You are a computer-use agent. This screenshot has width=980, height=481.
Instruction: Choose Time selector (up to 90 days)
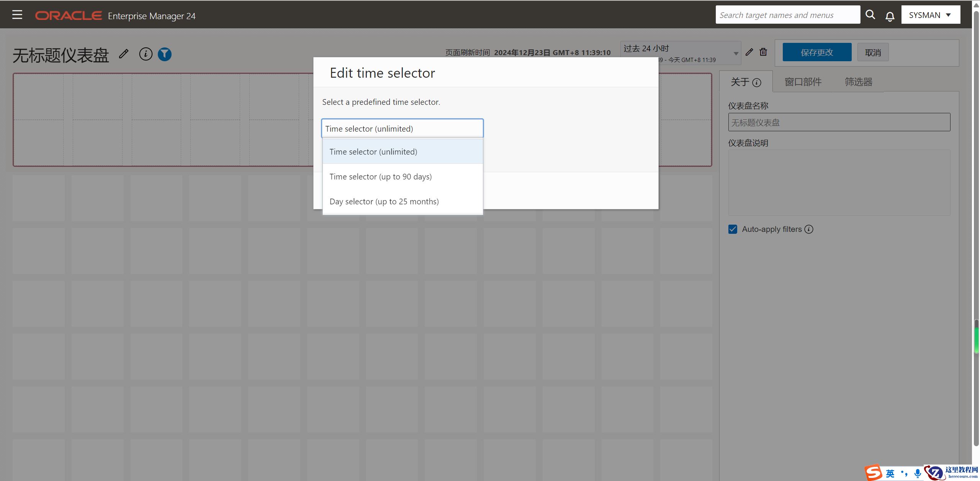380,177
